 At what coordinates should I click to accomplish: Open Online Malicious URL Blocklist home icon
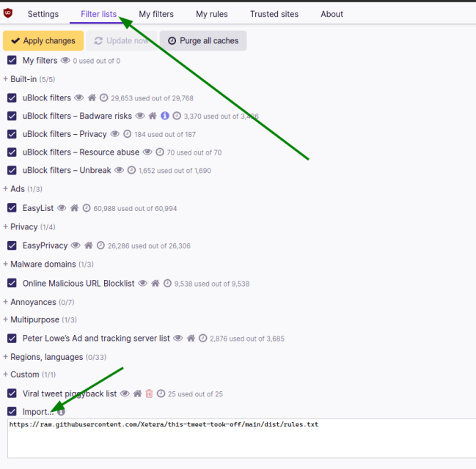coord(155,284)
